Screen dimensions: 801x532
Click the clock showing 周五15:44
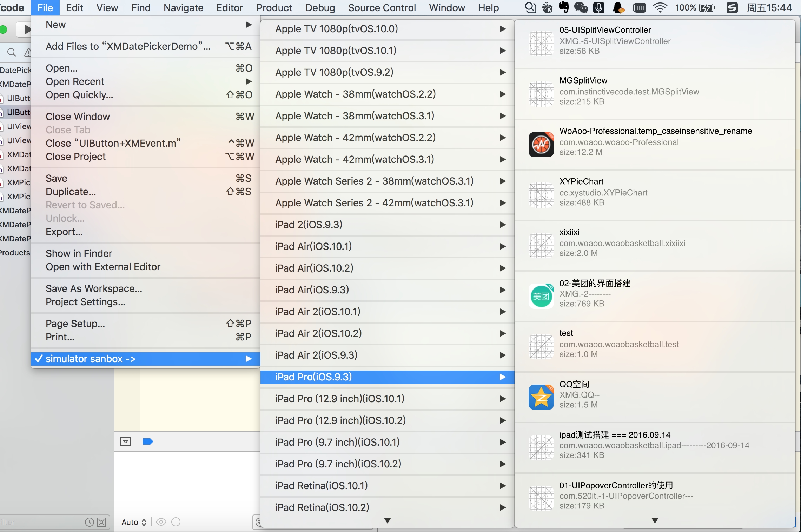click(769, 8)
